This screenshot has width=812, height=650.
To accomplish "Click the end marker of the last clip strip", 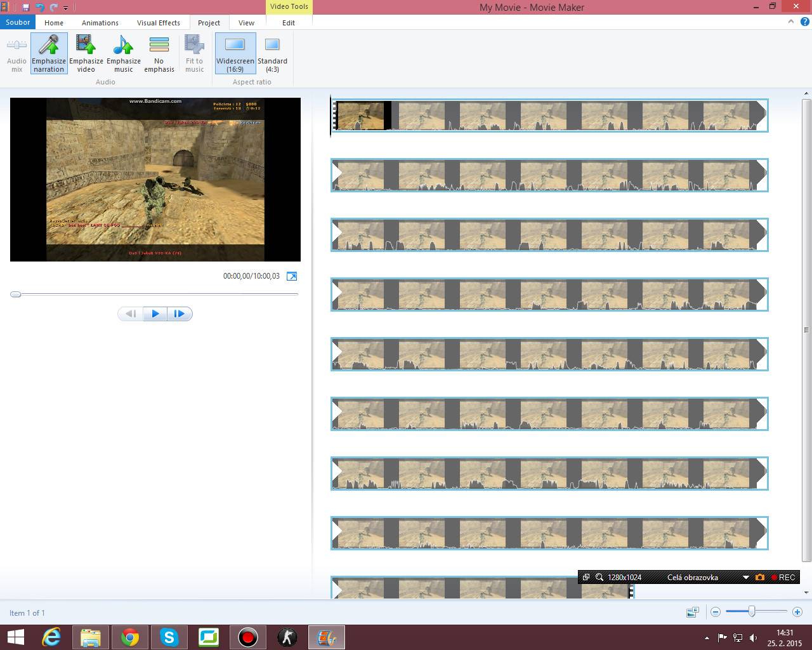I will tap(631, 591).
